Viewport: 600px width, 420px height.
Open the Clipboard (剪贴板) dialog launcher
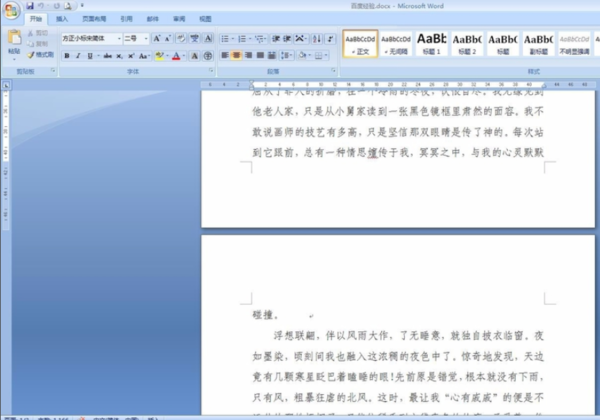point(53,71)
